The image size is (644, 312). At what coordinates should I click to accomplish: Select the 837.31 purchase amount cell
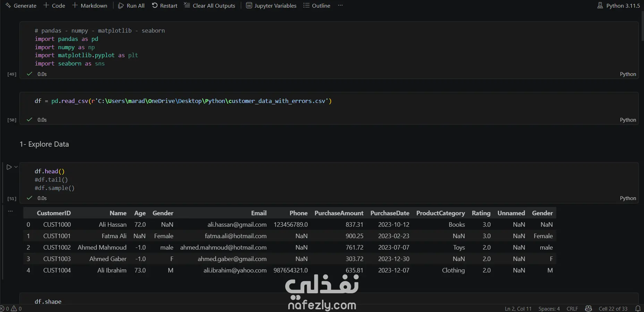point(354,225)
